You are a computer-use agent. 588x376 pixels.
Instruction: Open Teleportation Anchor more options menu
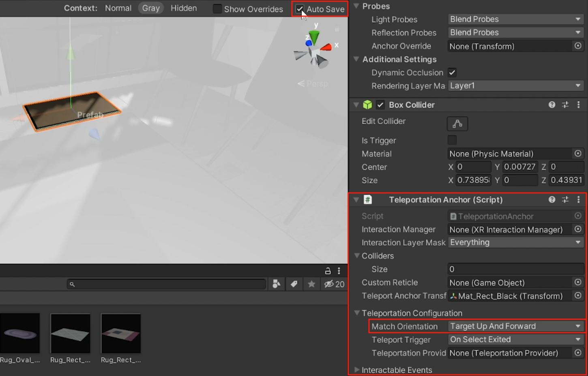point(578,200)
